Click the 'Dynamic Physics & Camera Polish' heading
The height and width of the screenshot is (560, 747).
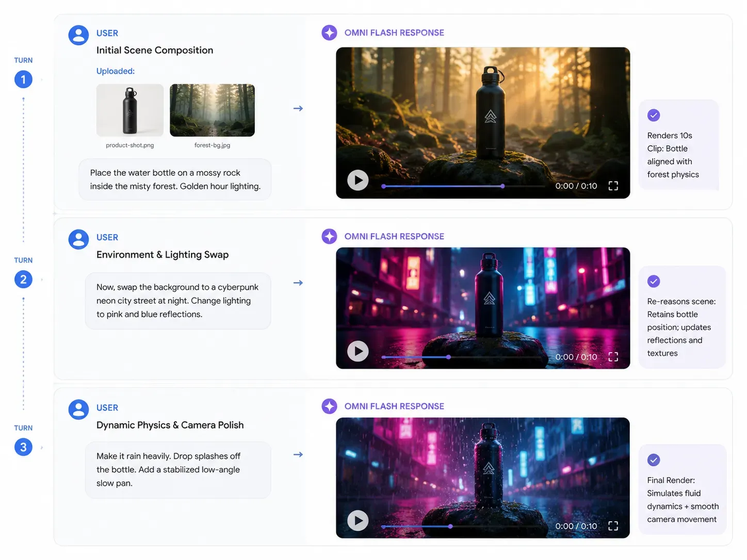click(170, 425)
